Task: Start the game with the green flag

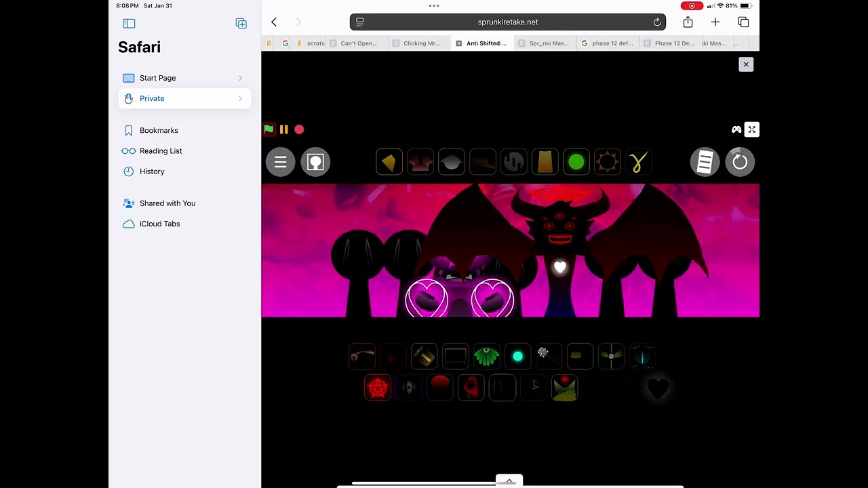Action: point(269,129)
